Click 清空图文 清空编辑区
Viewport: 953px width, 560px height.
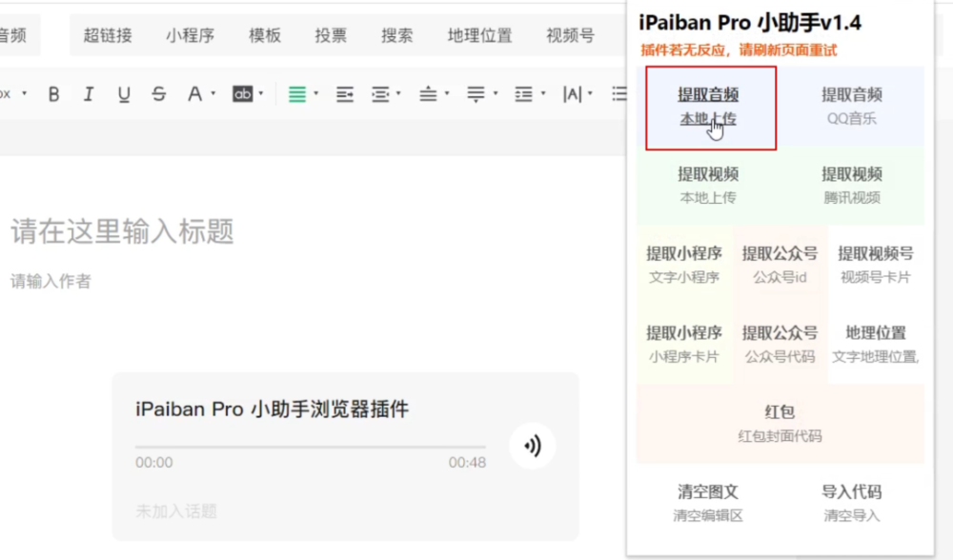click(x=708, y=503)
